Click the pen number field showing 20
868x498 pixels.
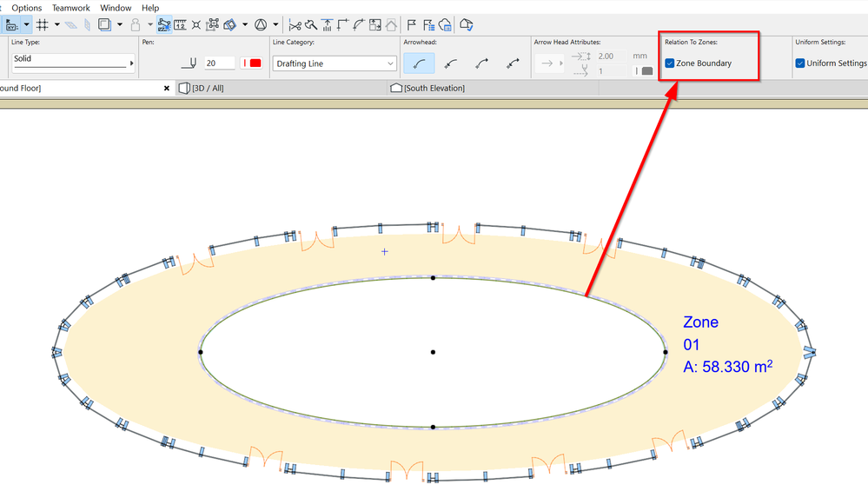click(219, 63)
